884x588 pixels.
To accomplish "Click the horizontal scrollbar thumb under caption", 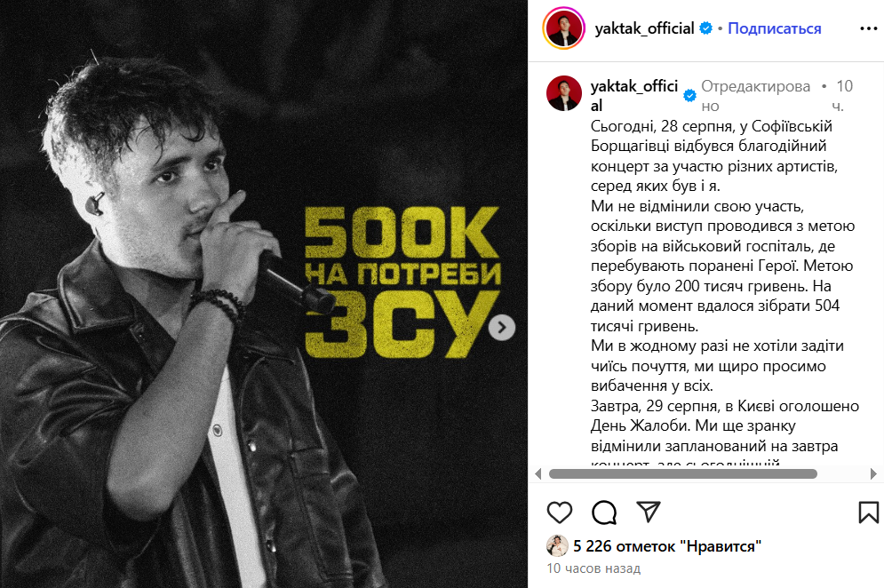I will pos(682,473).
